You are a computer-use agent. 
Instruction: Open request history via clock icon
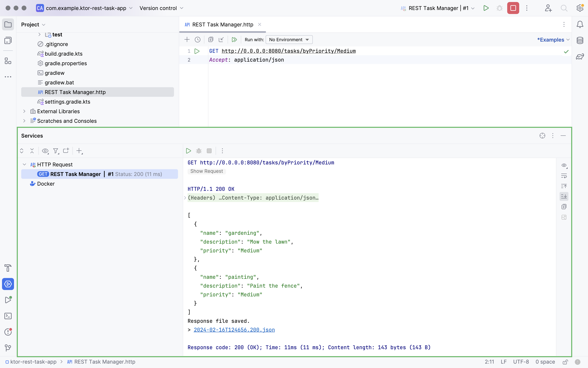pos(197,39)
